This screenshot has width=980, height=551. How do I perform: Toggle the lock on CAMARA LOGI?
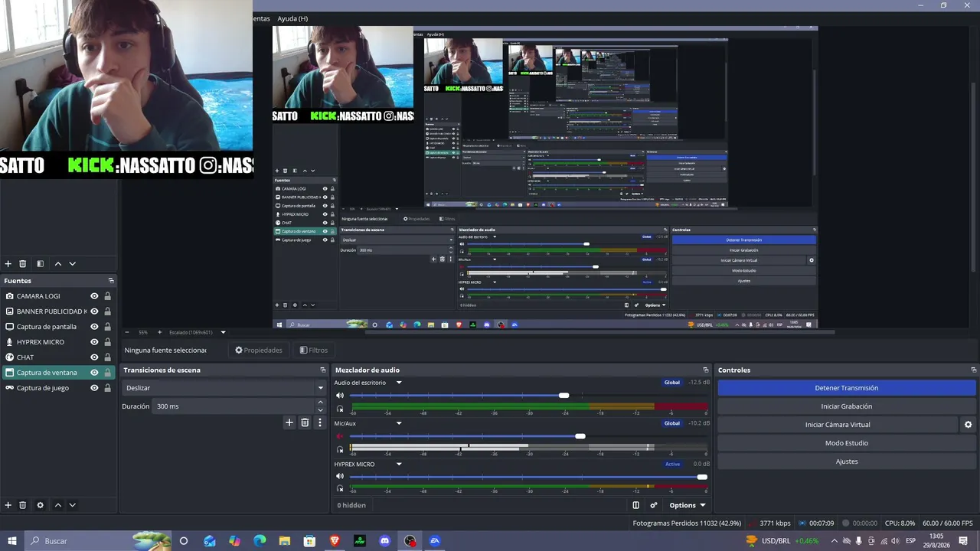107,296
